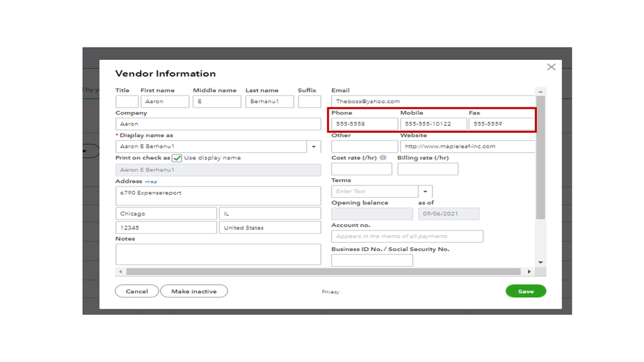The image size is (644, 362).
Task: Click the street address field 6790 Expensereport
Action: tap(218, 196)
